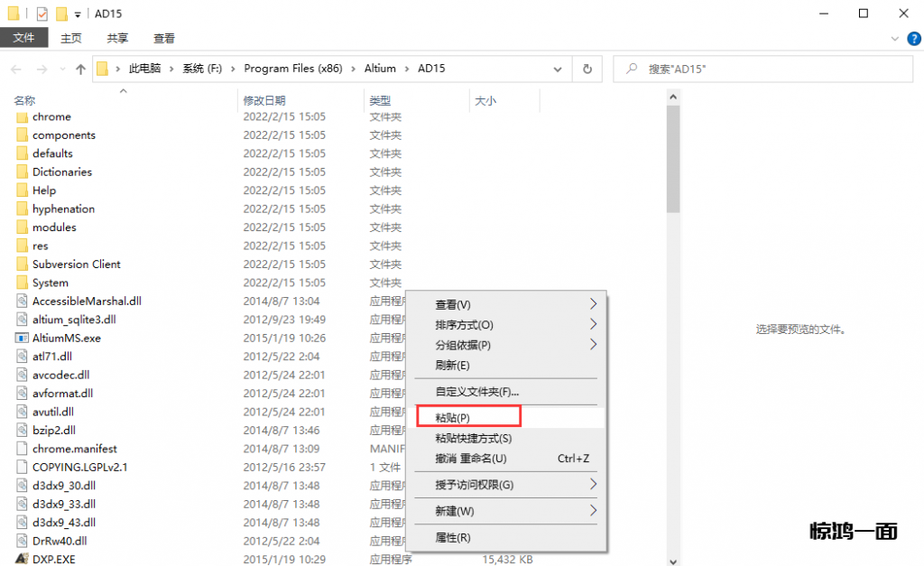Click the help question mark icon
The height and width of the screenshot is (566, 924).
click(912, 39)
